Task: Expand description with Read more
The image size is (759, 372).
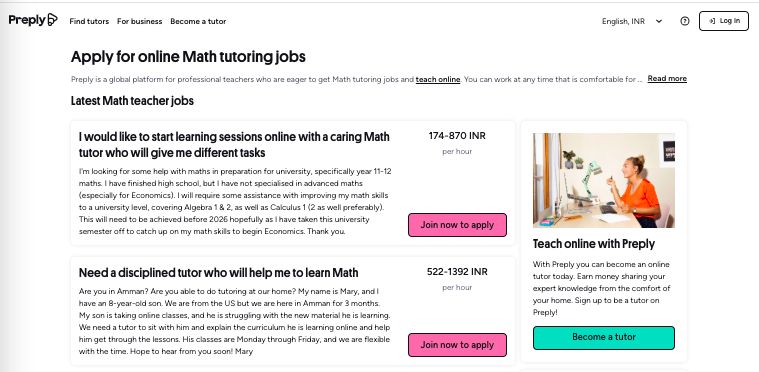Action: pos(667,79)
